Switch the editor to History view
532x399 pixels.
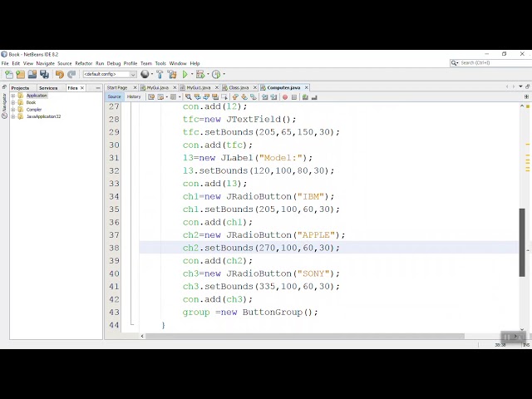pyautogui.click(x=134, y=96)
